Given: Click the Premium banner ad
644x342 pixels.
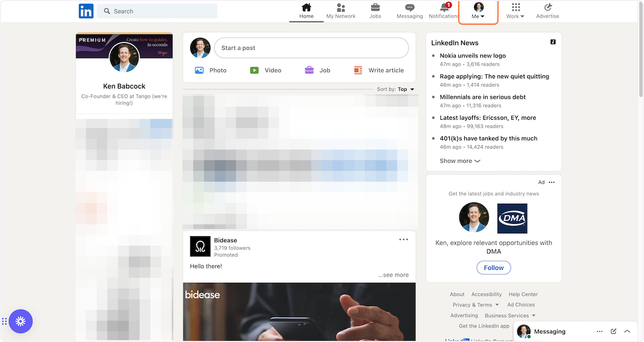Looking at the screenshot, I should coord(124,46).
